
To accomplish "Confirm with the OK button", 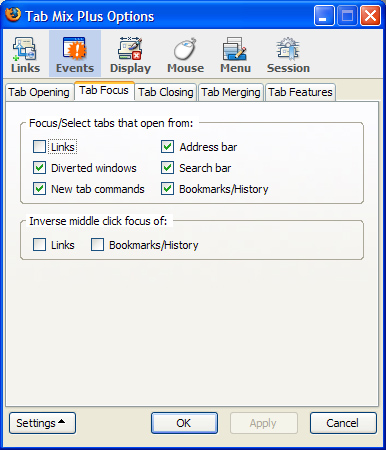I will click(x=184, y=423).
